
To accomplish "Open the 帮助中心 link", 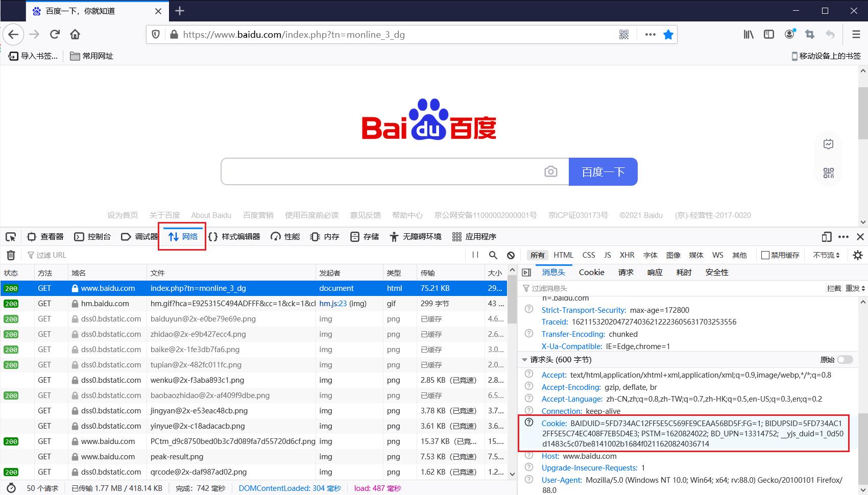I will tap(407, 215).
